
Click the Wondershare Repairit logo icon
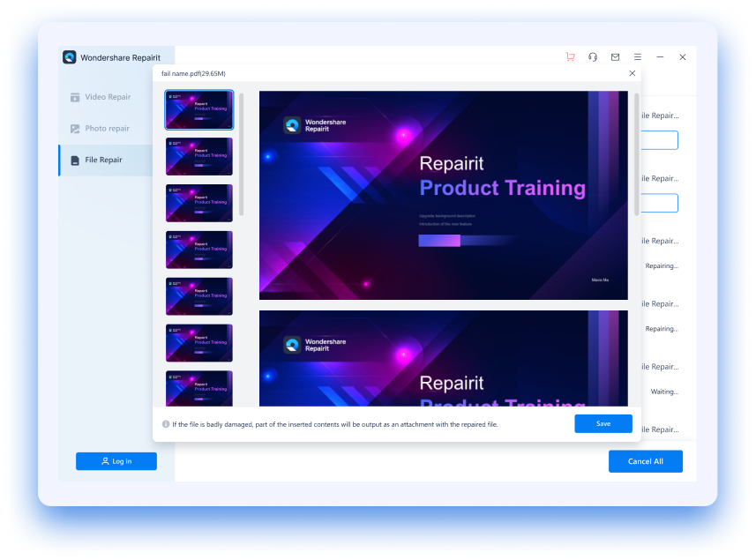coord(70,57)
